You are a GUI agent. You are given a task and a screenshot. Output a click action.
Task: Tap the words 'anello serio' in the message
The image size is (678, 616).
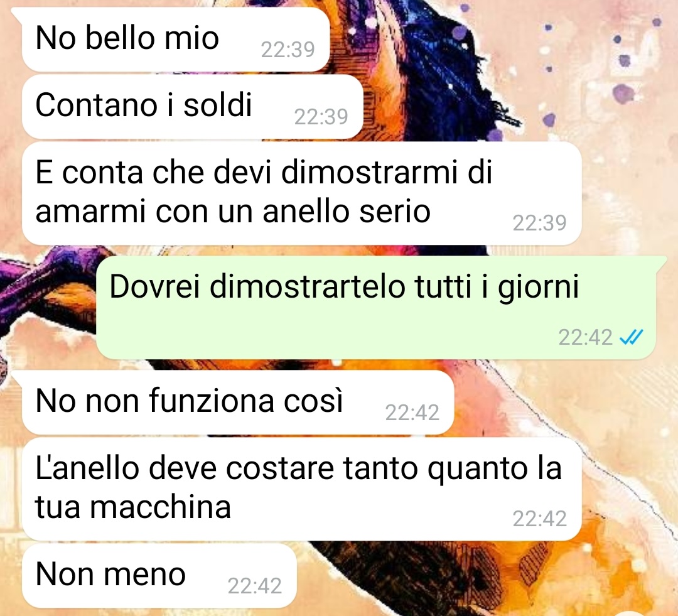tap(347, 212)
